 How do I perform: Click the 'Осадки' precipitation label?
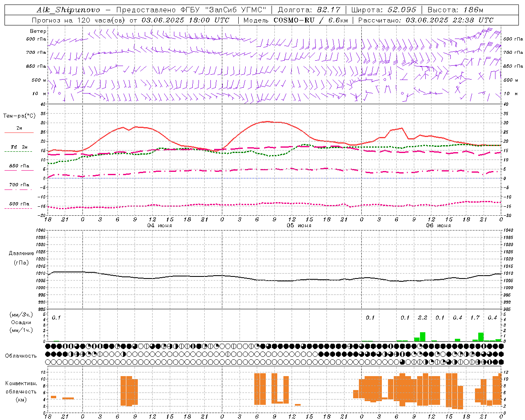tap(21, 322)
